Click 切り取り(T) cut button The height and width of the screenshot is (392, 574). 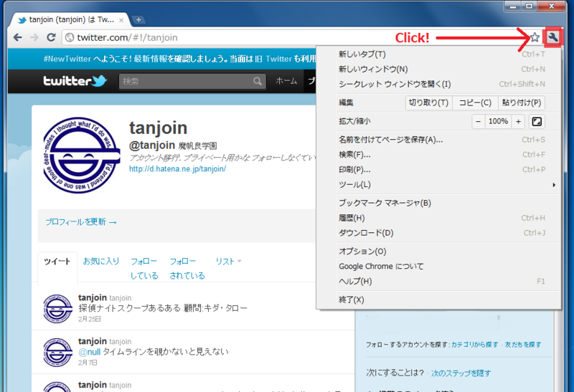428,102
